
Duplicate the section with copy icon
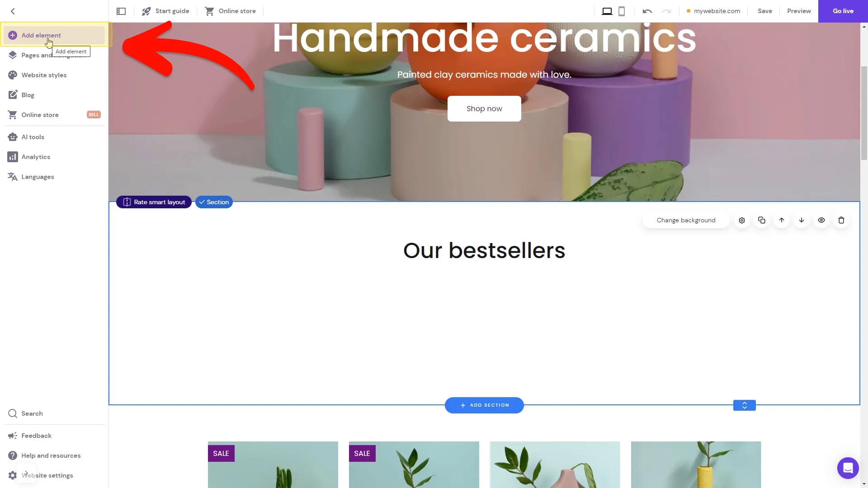click(x=762, y=220)
